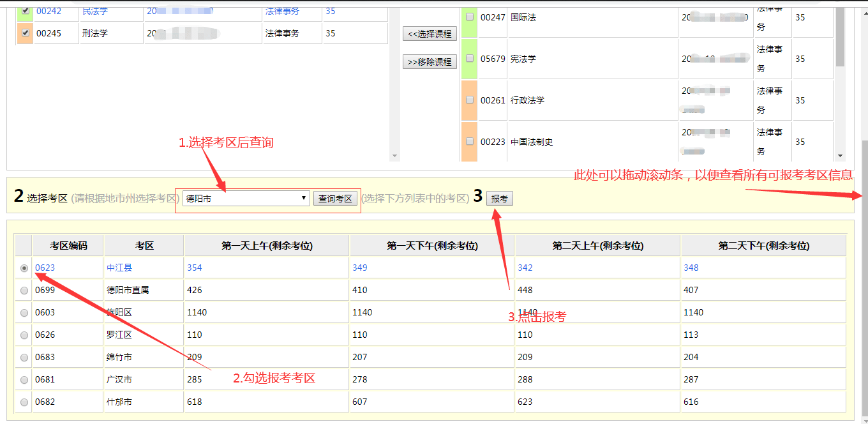Tick the checkbox for 05679 宪法学
868x424 pixels.
click(x=470, y=59)
